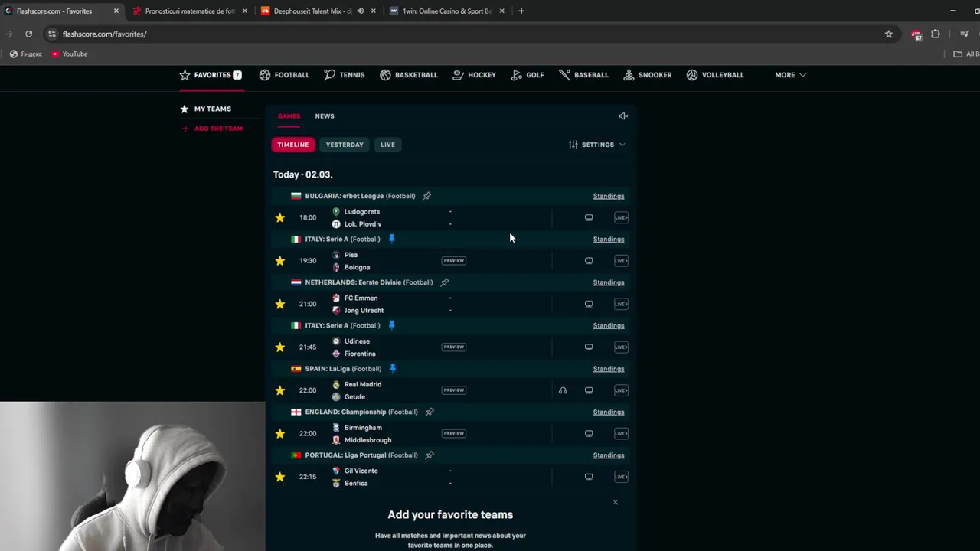Open audio commentary for Real Madrid match

point(563,390)
